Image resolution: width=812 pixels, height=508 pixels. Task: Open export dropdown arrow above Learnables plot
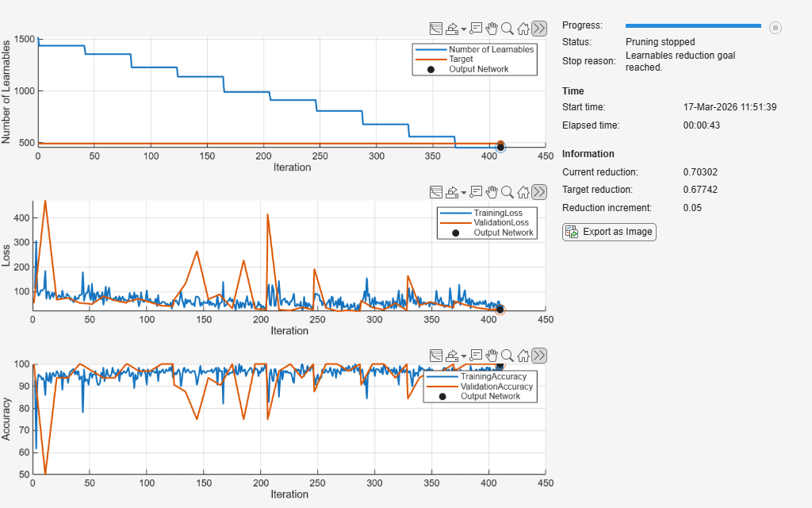(x=463, y=29)
